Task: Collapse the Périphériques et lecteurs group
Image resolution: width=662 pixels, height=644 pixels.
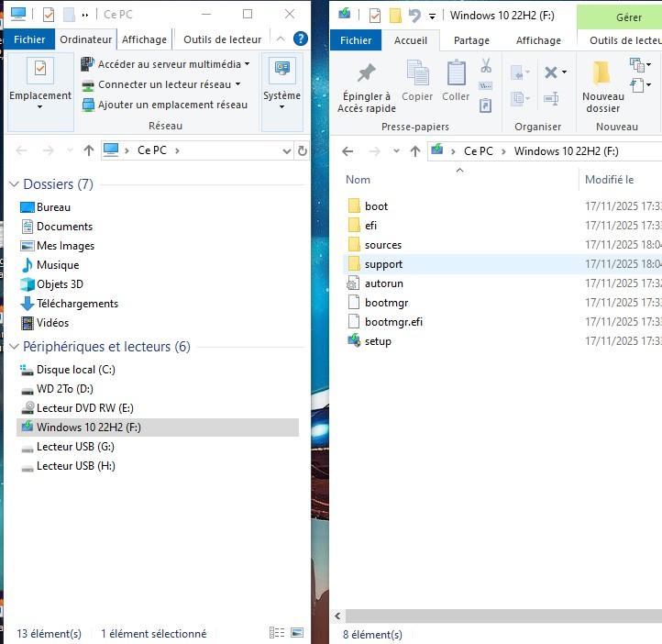Action: (14, 347)
